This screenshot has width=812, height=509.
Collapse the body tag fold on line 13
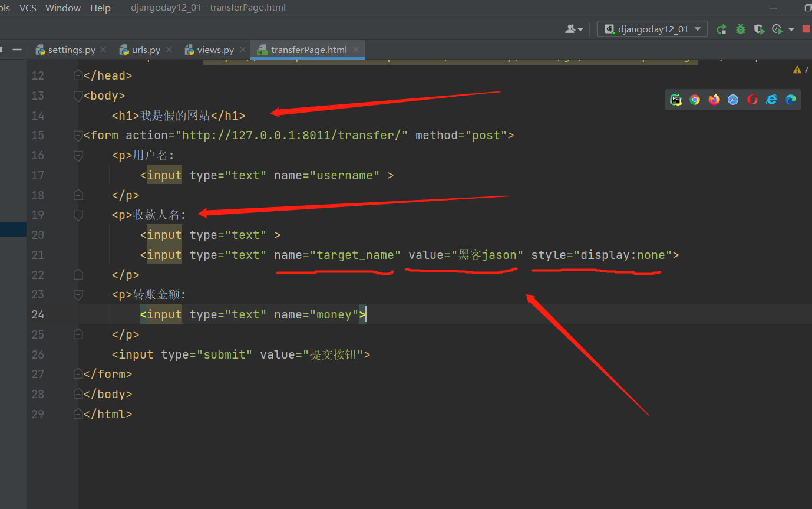[x=78, y=96]
